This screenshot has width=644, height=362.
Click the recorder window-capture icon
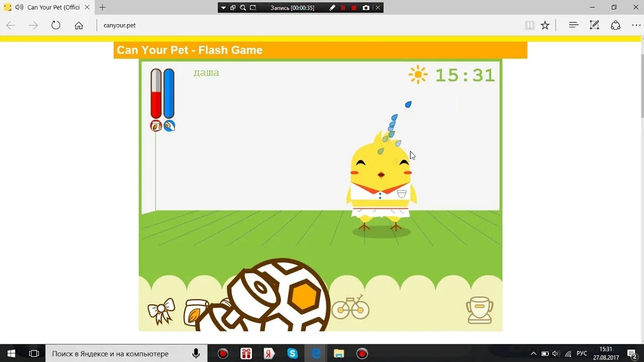233,8
